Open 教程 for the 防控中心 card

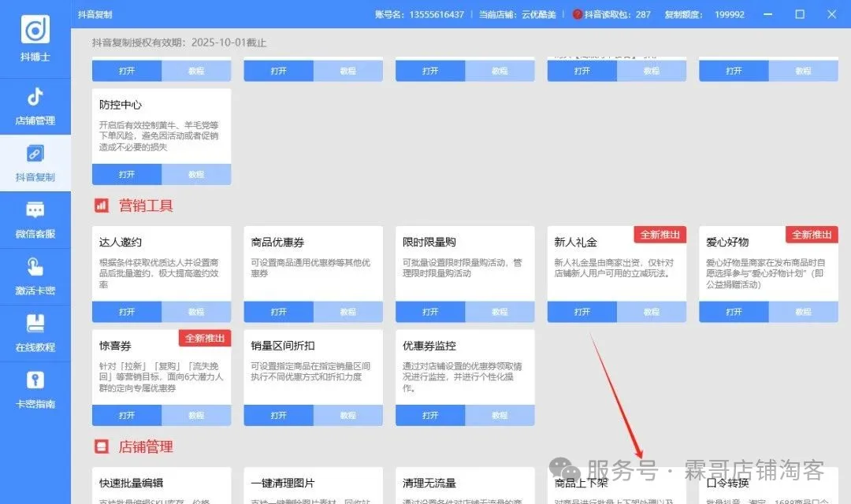click(196, 174)
